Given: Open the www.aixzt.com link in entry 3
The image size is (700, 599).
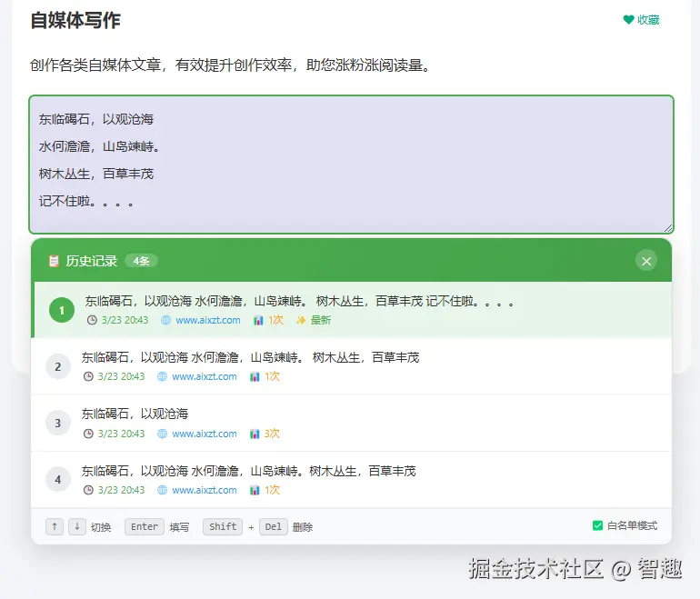Looking at the screenshot, I should 205,434.
